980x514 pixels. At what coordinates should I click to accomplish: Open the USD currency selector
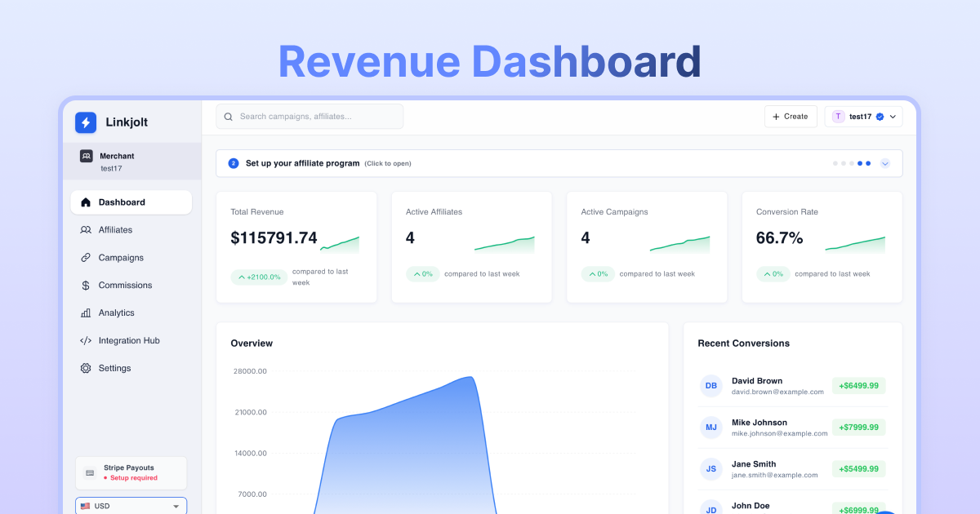(131, 506)
